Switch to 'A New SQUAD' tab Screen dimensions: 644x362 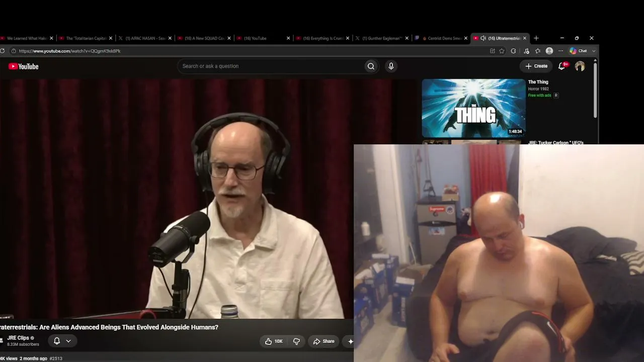(204, 38)
